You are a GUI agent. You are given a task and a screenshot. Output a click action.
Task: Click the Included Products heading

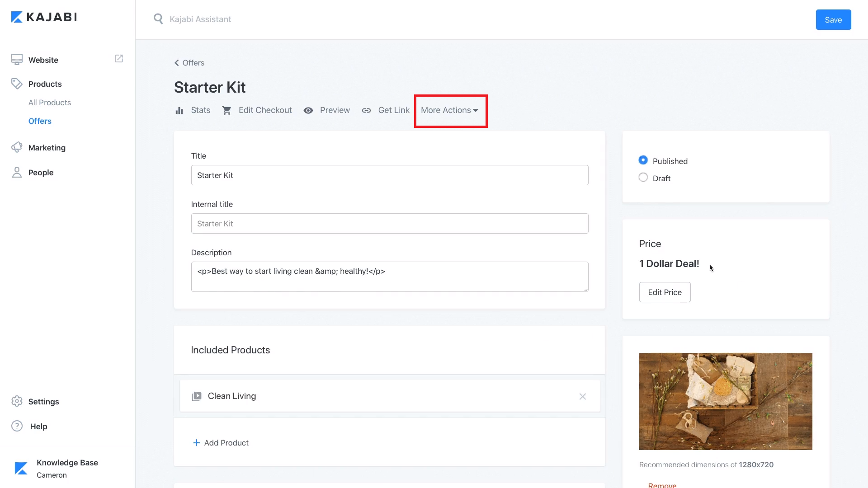pos(230,350)
